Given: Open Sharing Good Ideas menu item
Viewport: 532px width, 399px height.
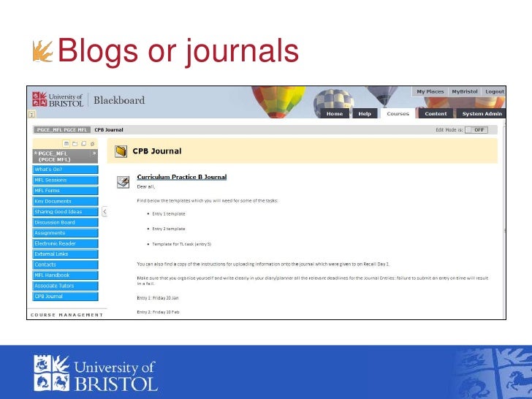Looking at the screenshot, I should pos(66,212).
